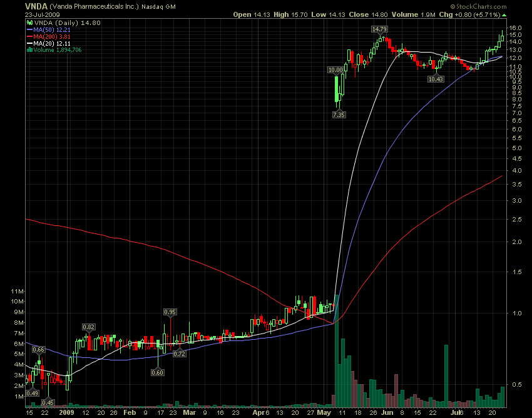Click the 2.5 price axis label
532x418 pixels.
point(517,219)
